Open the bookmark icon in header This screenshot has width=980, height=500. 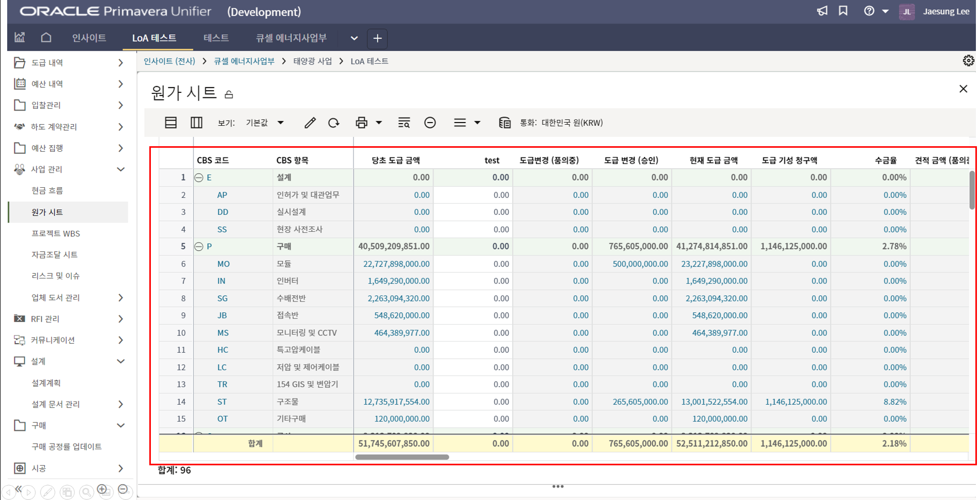[x=843, y=11]
